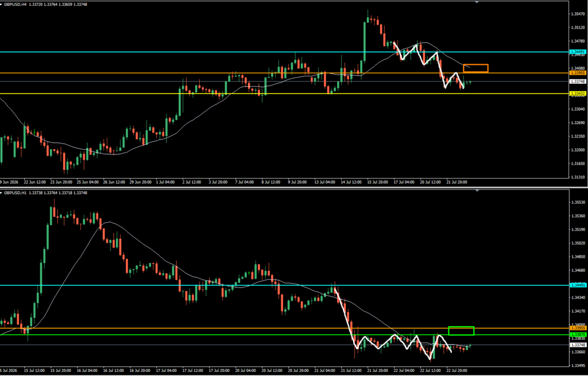Click 1.34340 on the H1 price scale

pos(578,298)
